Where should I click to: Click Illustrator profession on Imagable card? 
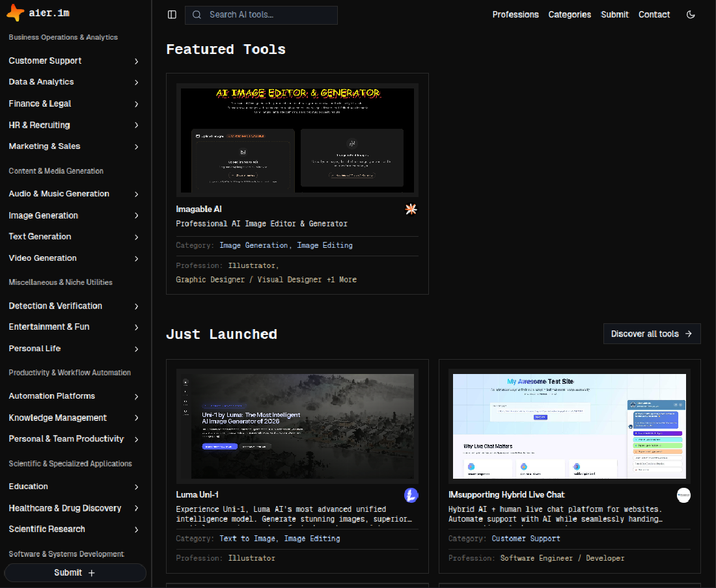tap(252, 265)
